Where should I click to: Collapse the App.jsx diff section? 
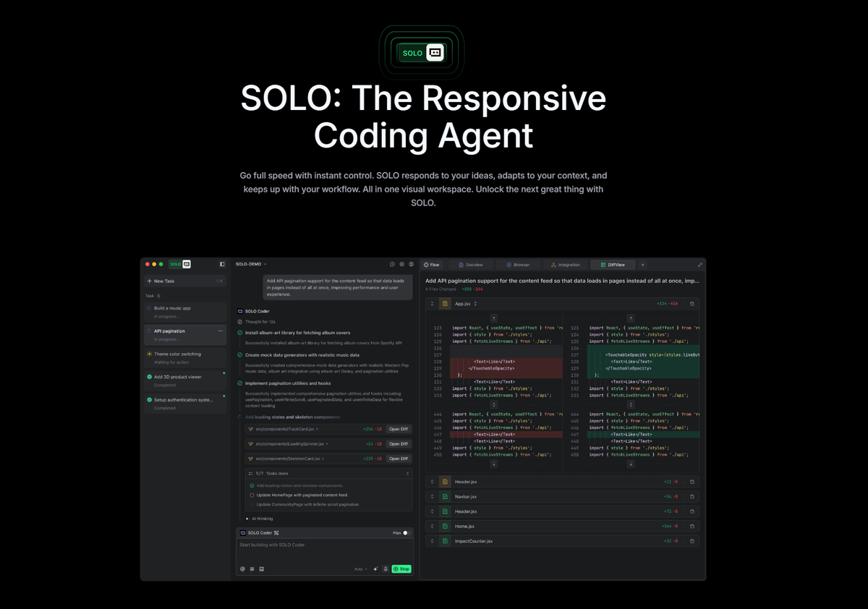tap(432, 304)
